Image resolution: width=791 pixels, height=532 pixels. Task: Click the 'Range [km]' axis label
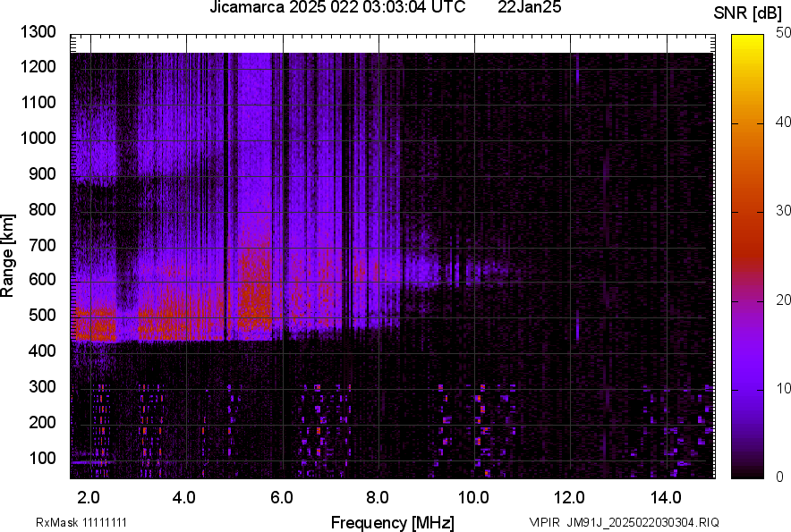pyautogui.click(x=7, y=256)
